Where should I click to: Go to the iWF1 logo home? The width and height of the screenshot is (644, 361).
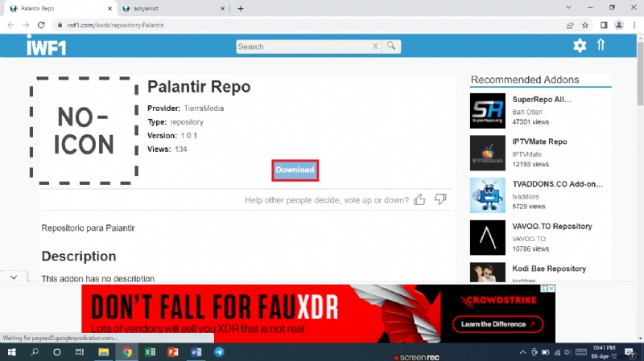tap(46, 46)
